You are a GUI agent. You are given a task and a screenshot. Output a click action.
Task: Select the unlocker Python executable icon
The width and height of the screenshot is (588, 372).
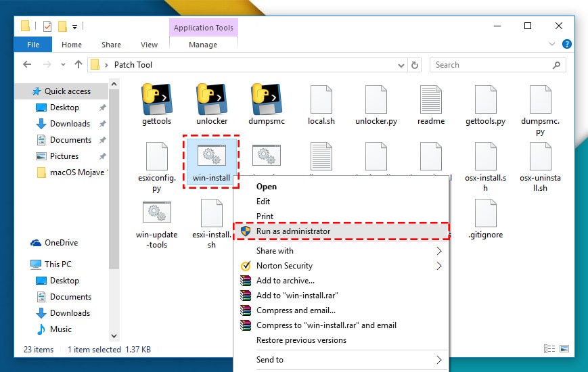[211, 100]
